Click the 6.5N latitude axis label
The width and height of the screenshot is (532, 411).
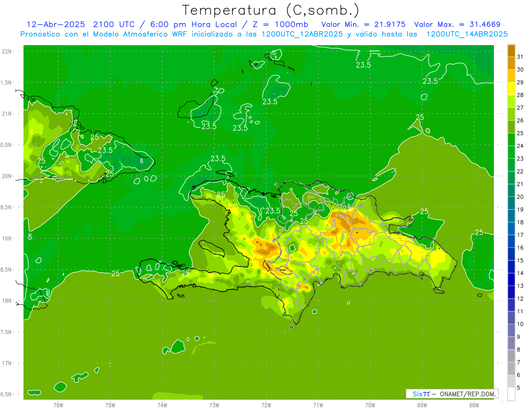point(7,394)
